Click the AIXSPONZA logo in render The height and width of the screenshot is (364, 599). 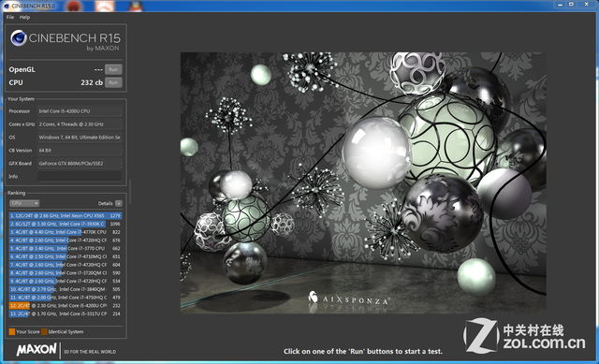(x=349, y=298)
